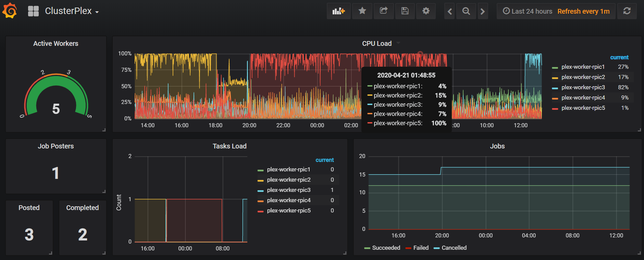Change color of rpic5 in CPU Load legend
Image resolution: width=644 pixels, height=260 pixels.
[x=555, y=109]
